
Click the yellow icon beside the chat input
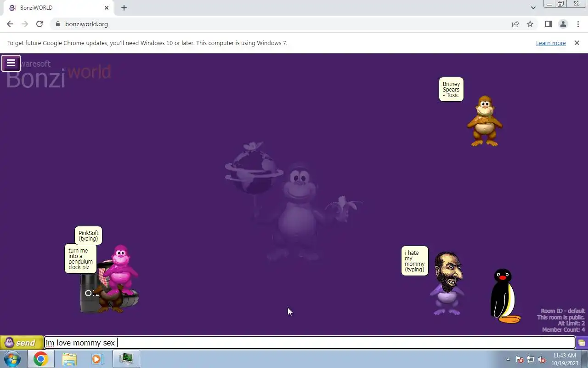(582, 343)
